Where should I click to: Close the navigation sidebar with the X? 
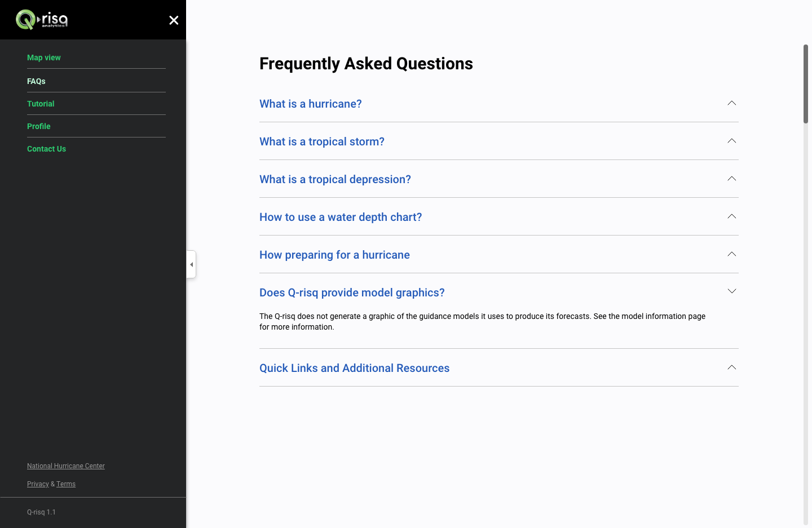click(174, 20)
